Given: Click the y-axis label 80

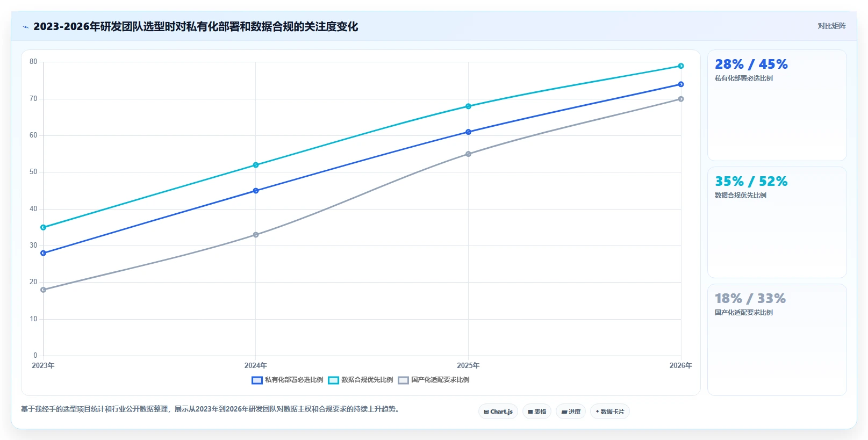Looking at the screenshot, I should pos(33,62).
